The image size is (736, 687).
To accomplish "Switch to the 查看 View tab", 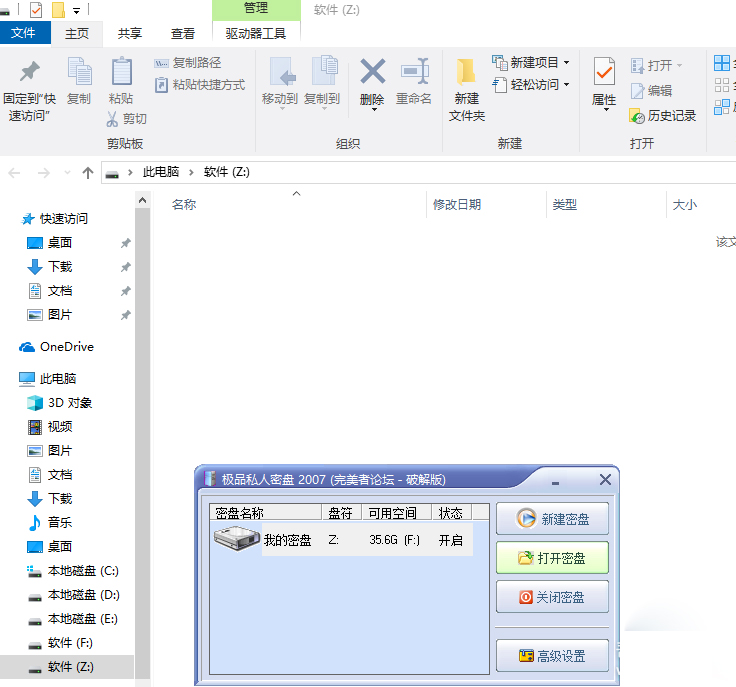I will coord(183,33).
